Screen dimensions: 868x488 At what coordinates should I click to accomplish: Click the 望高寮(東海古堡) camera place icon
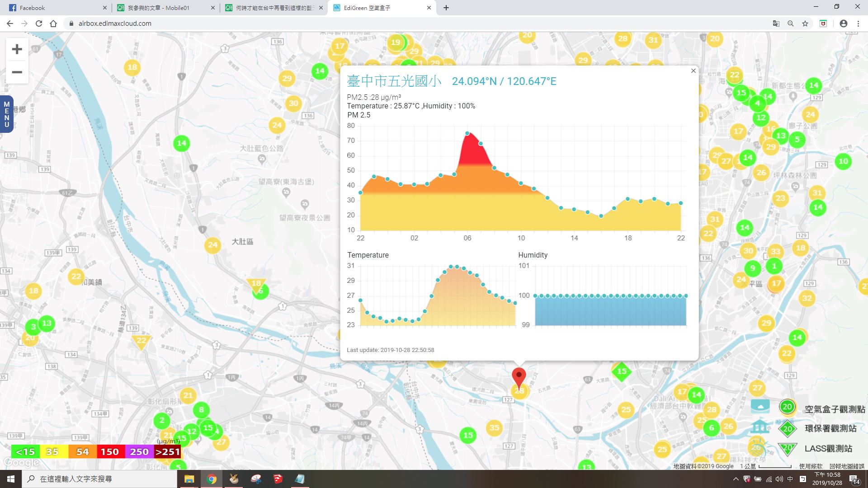coord(286,192)
